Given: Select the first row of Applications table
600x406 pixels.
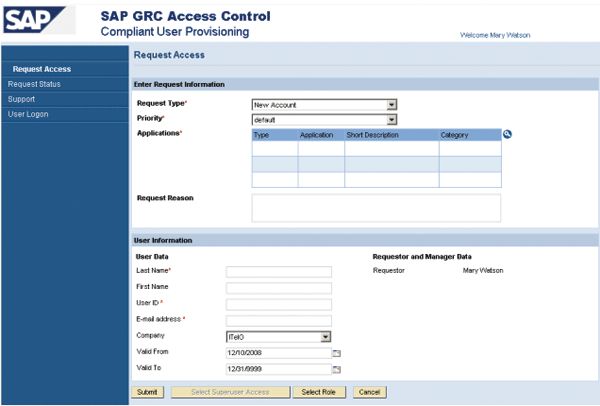Looking at the screenshot, I should coord(377,148).
